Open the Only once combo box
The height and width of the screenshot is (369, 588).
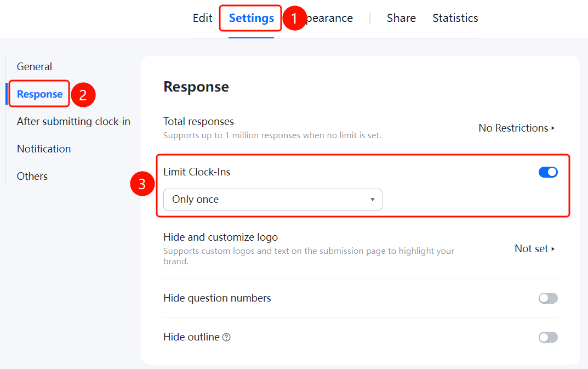point(272,200)
